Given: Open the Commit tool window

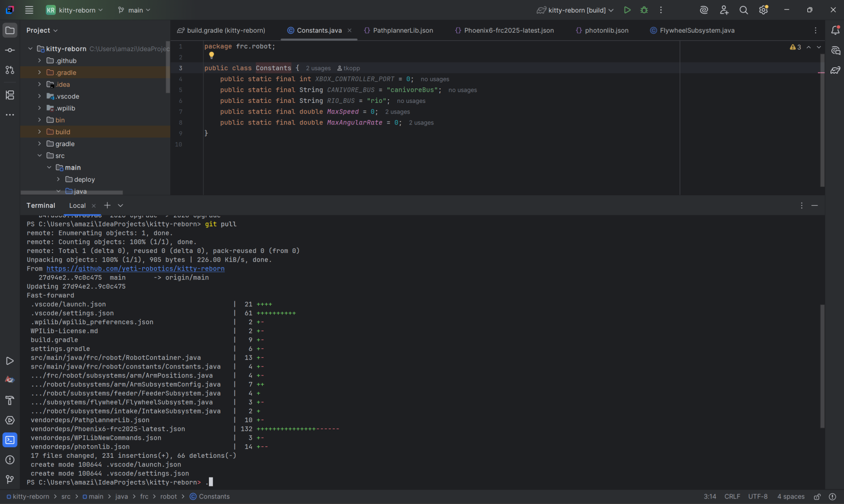Looking at the screenshot, I should (x=10, y=50).
